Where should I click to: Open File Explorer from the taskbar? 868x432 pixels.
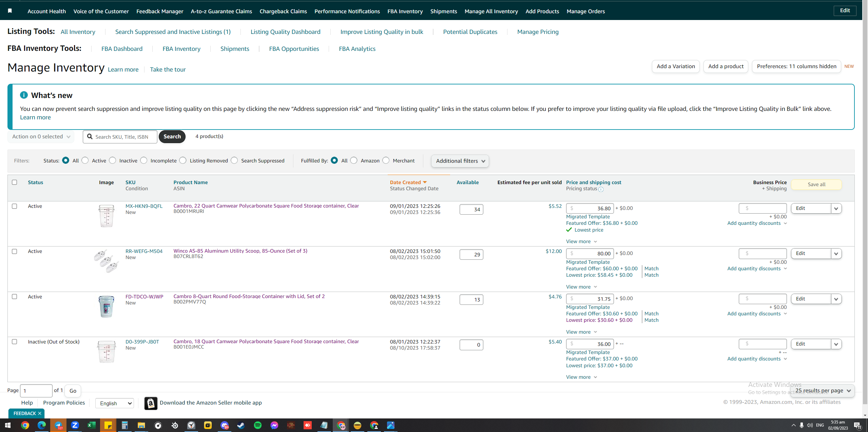141,425
